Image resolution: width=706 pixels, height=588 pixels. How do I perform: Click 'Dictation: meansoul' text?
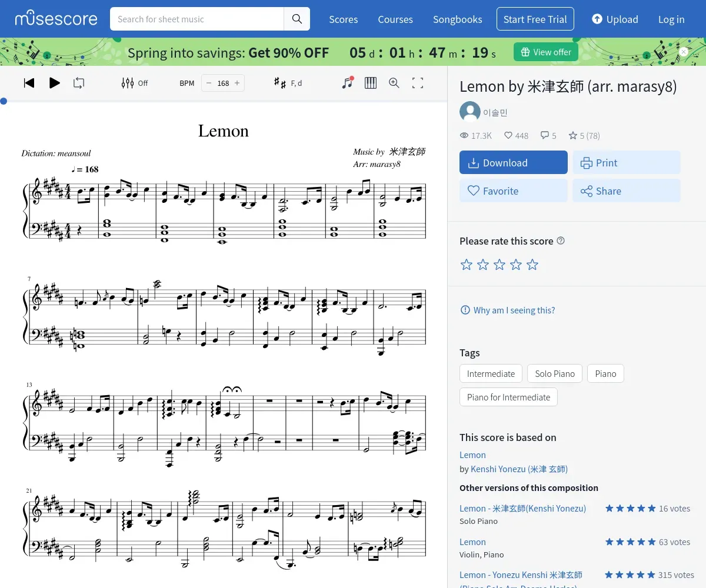[56, 153]
